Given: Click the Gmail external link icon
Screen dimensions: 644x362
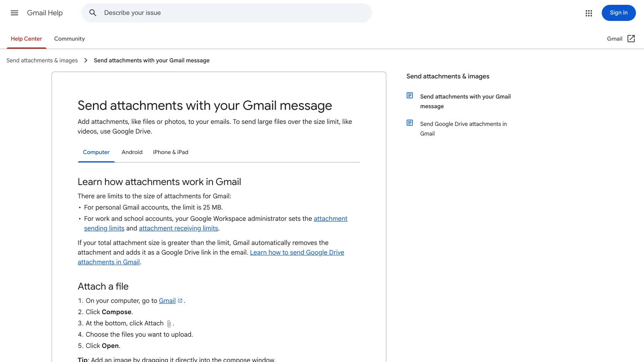Looking at the screenshot, I should click(631, 39).
